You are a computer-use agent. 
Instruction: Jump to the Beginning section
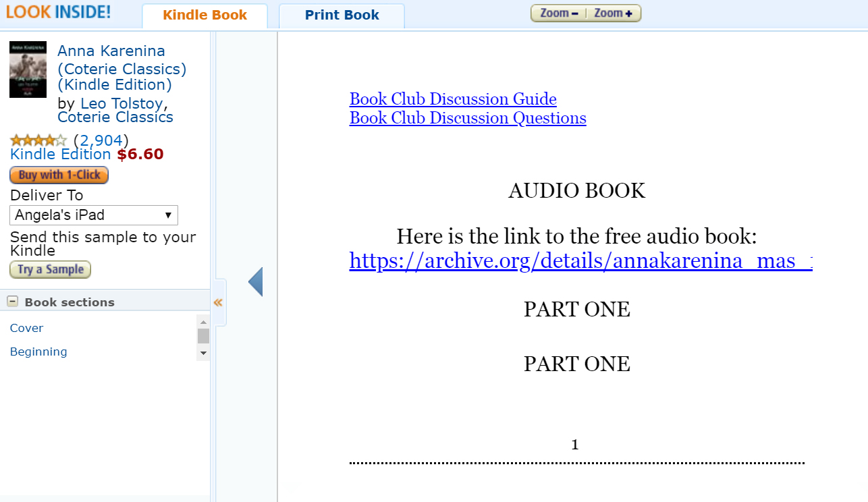38,352
